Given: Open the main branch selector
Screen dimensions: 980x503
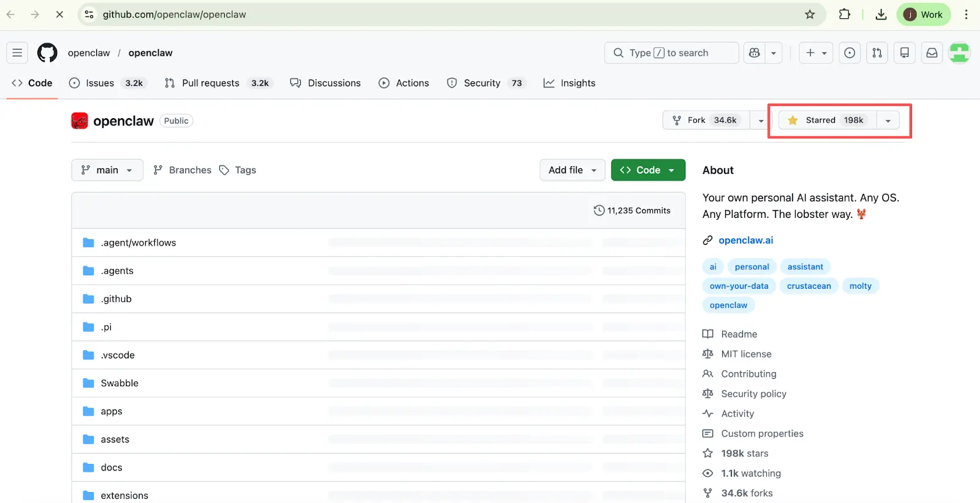Looking at the screenshot, I should [107, 170].
